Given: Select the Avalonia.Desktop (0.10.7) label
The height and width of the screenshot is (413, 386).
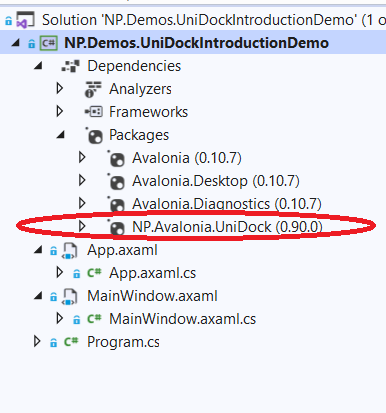Looking at the screenshot, I should coord(216,181).
